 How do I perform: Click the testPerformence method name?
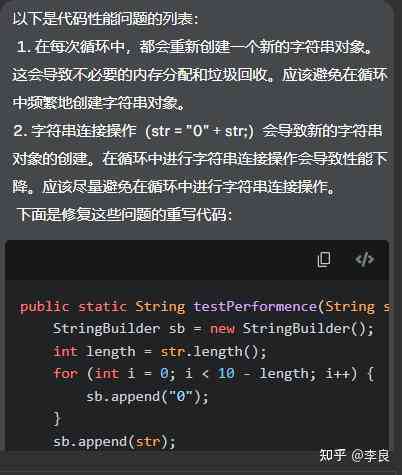255,306
